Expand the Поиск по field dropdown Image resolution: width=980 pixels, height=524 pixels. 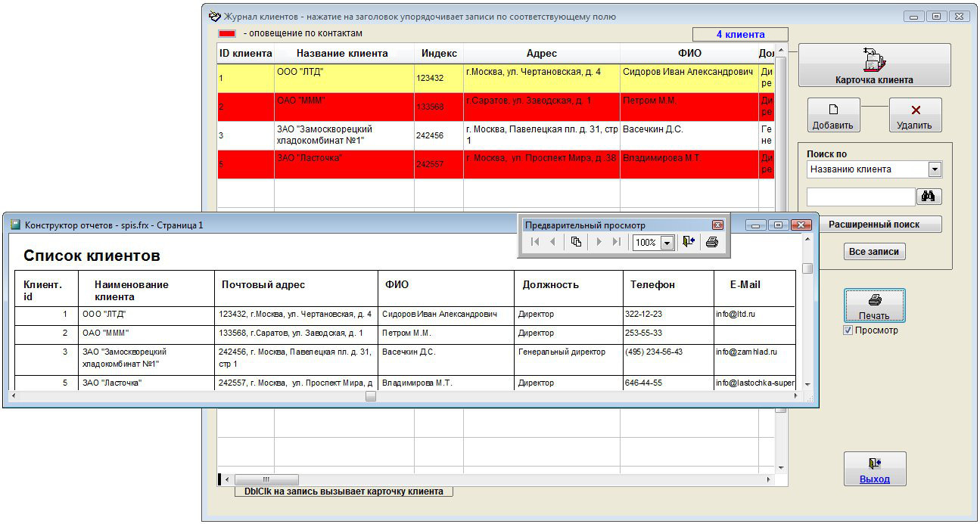[x=935, y=169]
